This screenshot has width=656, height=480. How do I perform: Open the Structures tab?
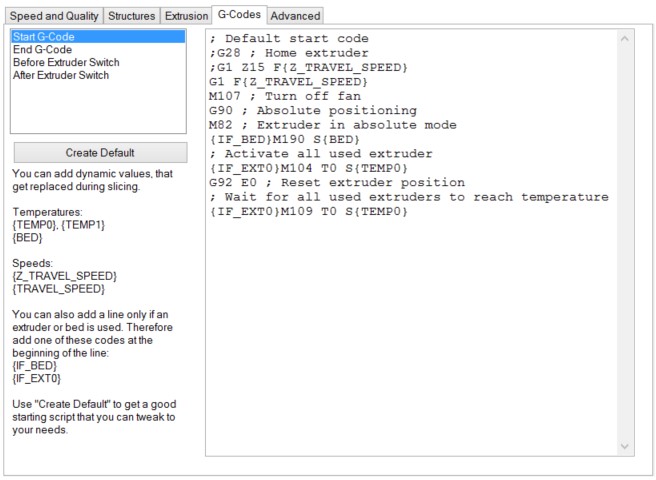tap(131, 16)
